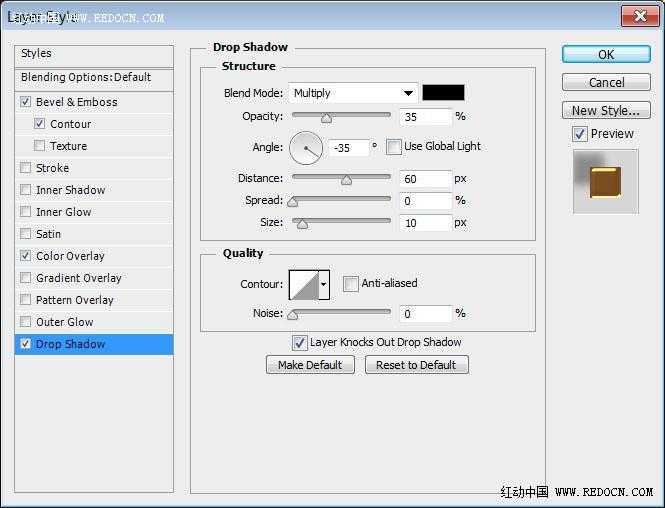Enable the Inner Shadow checkbox
Viewport: 665px width, 508px height.
pos(25,190)
